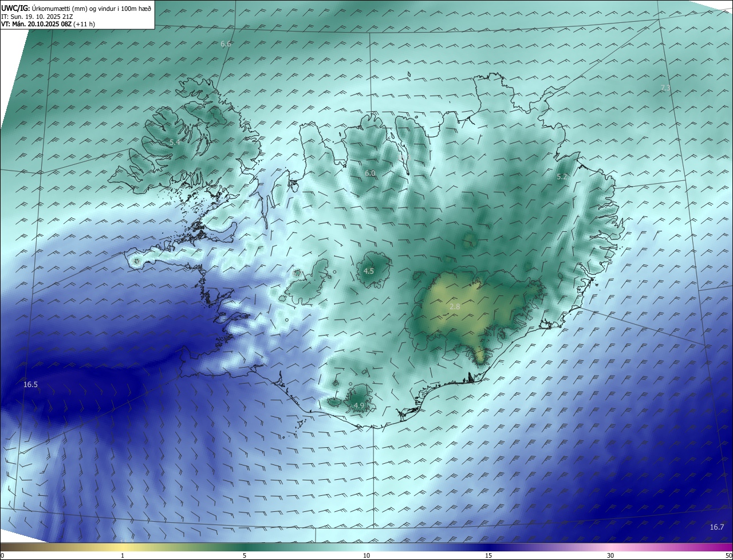Click the '6.6' value label on the map
Screen dimensions: 733x560
226,44
